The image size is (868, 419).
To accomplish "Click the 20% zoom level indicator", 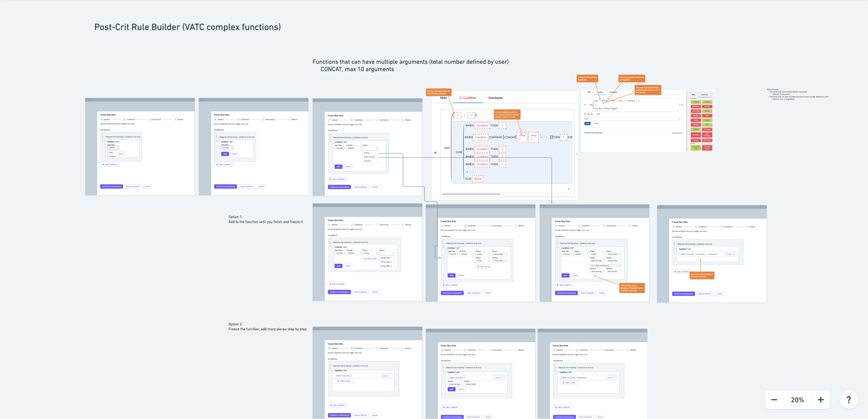I will [797, 400].
